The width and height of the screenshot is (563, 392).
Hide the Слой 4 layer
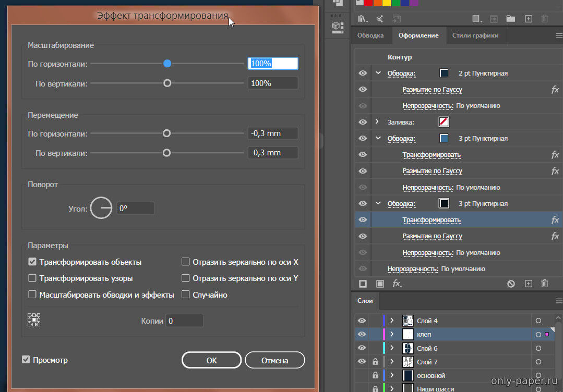click(x=362, y=321)
